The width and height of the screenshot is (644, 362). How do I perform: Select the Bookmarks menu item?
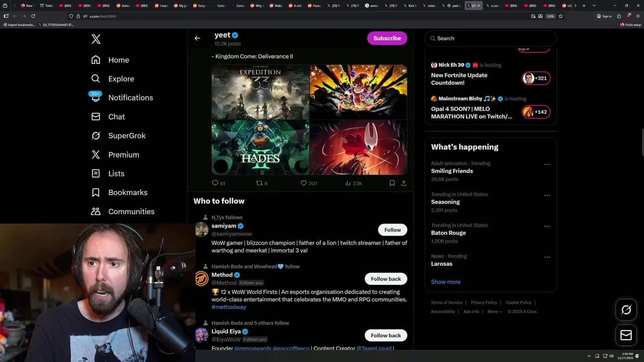pos(128,193)
